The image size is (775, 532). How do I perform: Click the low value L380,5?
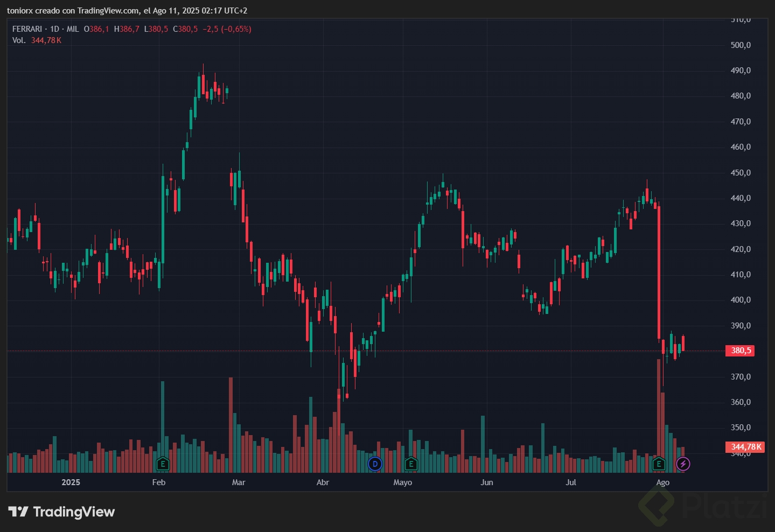point(156,29)
